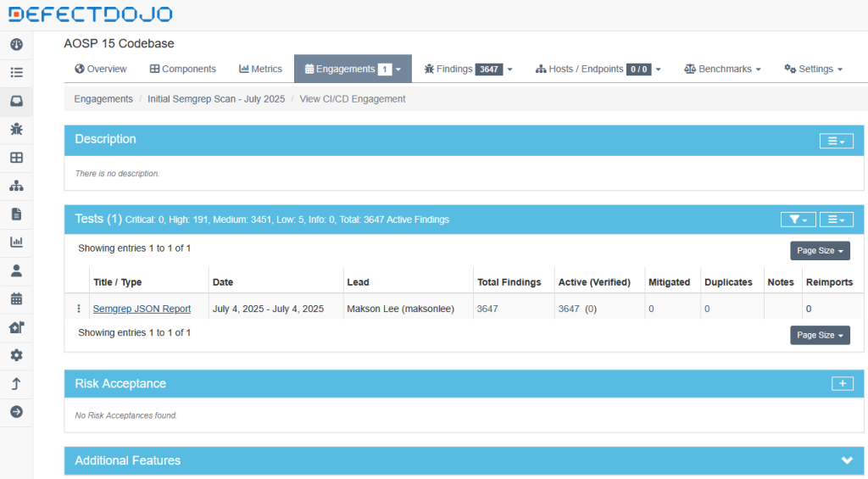Viewport: 868px width, 479px height.
Task: Open the lower Page Size dropdown
Action: pyautogui.click(x=820, y=335)
